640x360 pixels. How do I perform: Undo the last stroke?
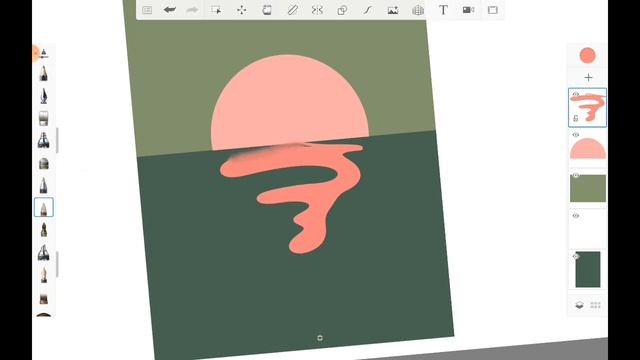(169, 10)
